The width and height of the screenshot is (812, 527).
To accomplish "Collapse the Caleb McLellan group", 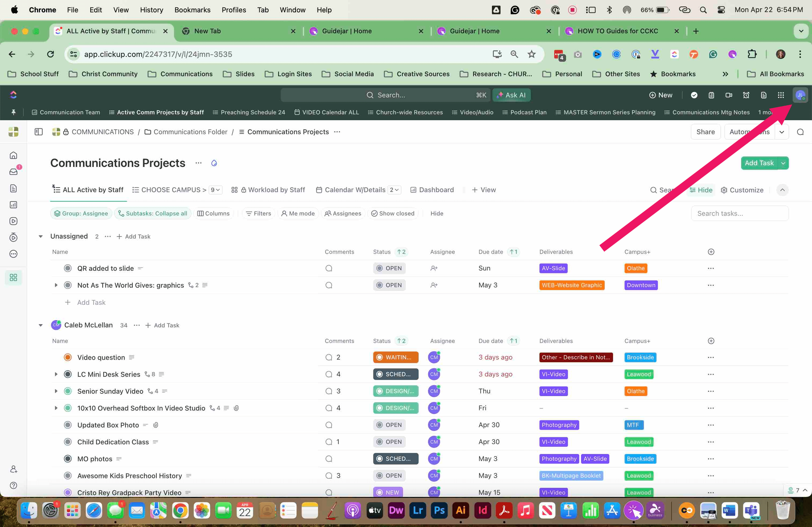I will 41,325.
